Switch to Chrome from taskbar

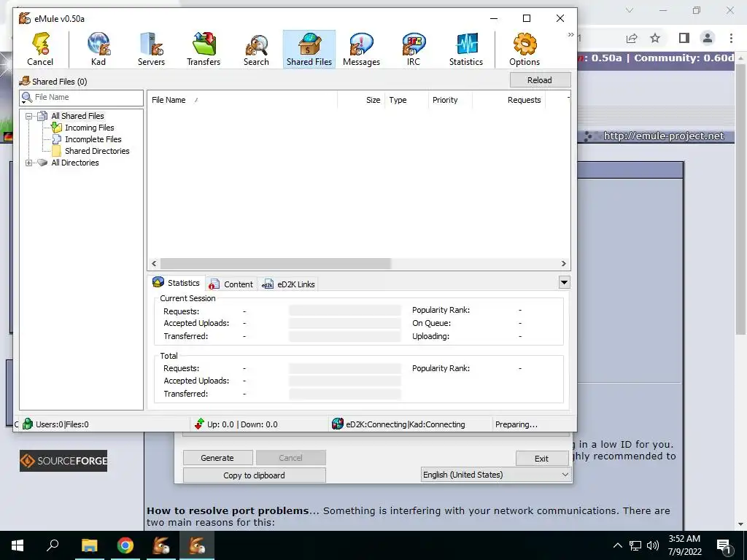click(125, 545)
